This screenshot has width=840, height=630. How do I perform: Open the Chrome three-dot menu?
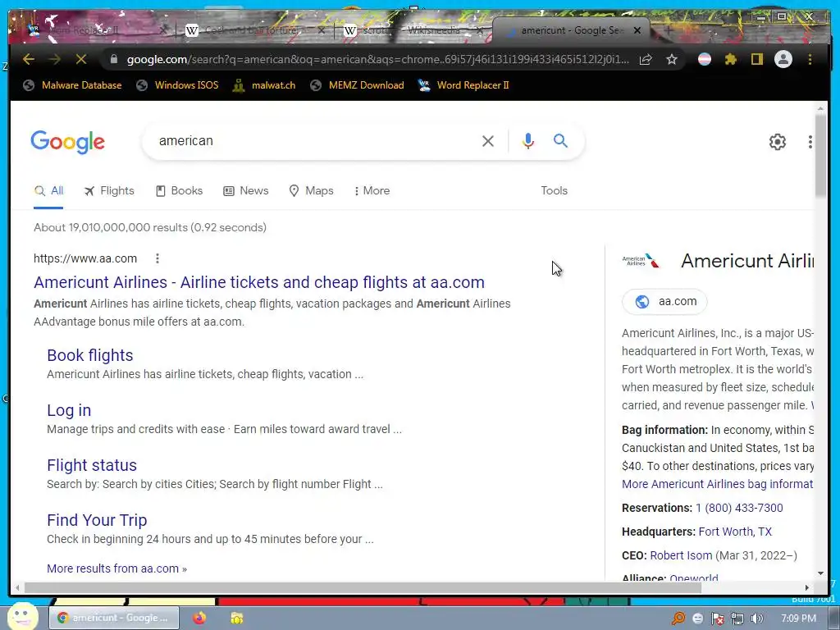click(x=810, y=59)
